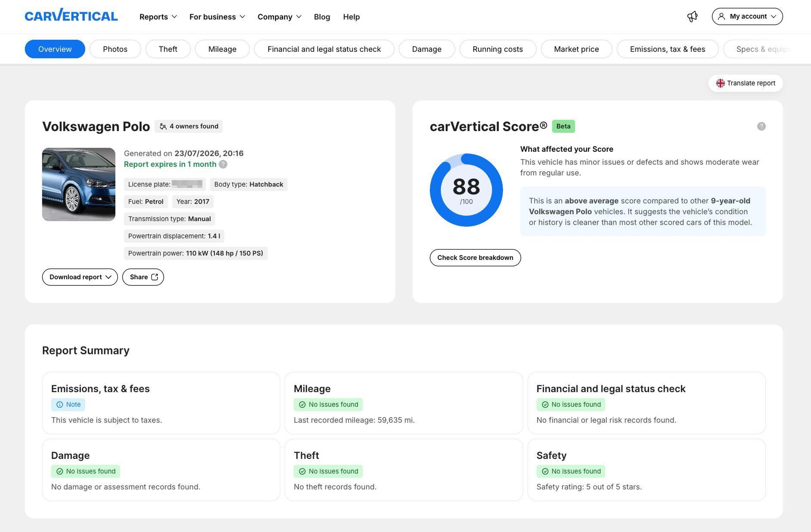This screenshot has height=532, width=811.
Task: Switch to the Photos tab
Action: [115, 49]
